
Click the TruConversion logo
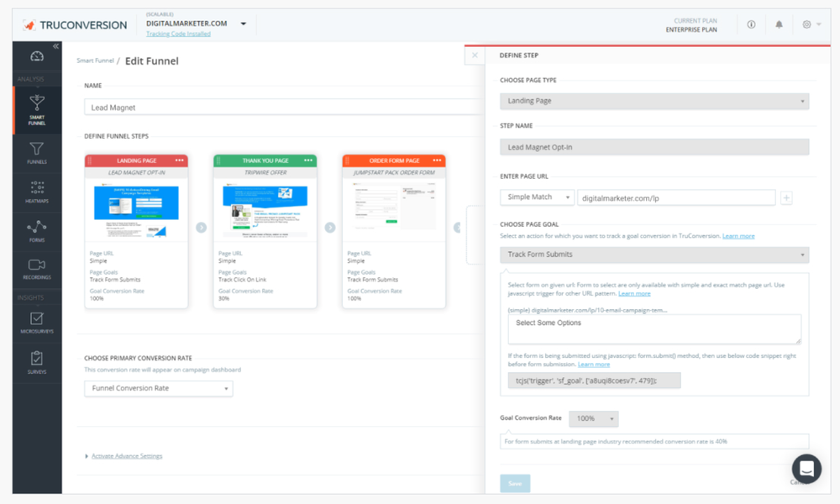click(x=75, y=25)
